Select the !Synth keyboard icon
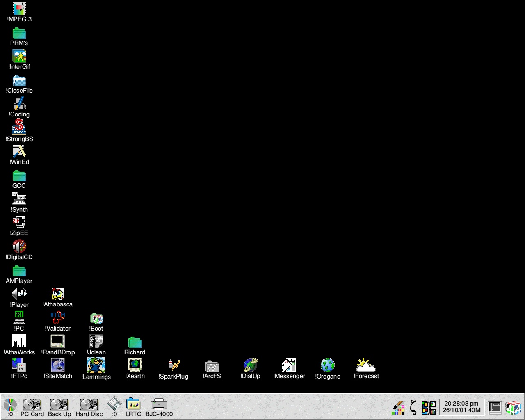Screen dimensions: 525x420 (19, 203)
